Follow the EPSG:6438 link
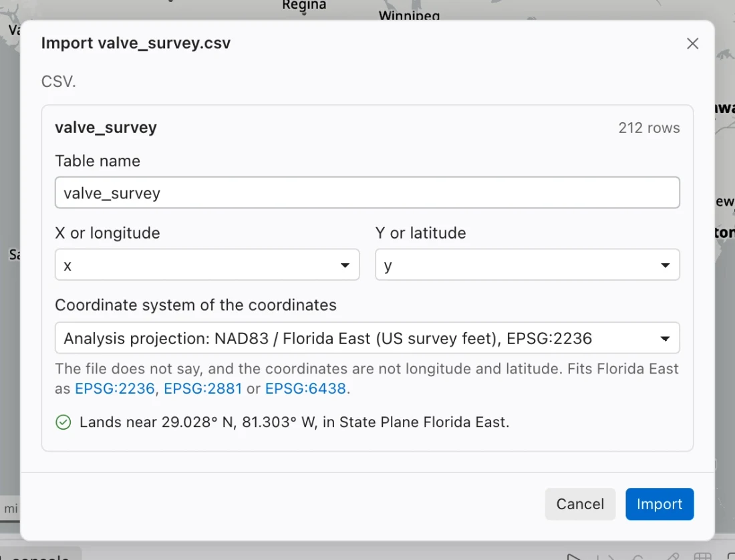 click(305, 388)
